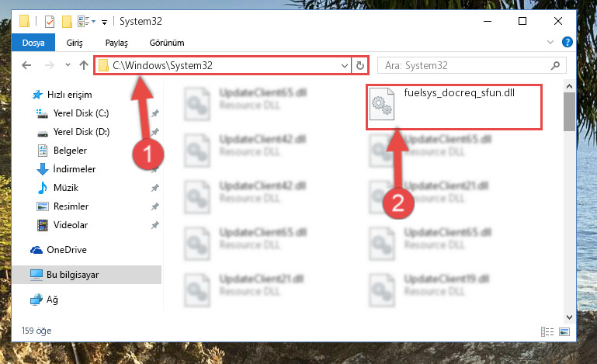Unpin Müzik using its pin icon
597x364 pixels.
pyautogui.click(x=155, y=188)
